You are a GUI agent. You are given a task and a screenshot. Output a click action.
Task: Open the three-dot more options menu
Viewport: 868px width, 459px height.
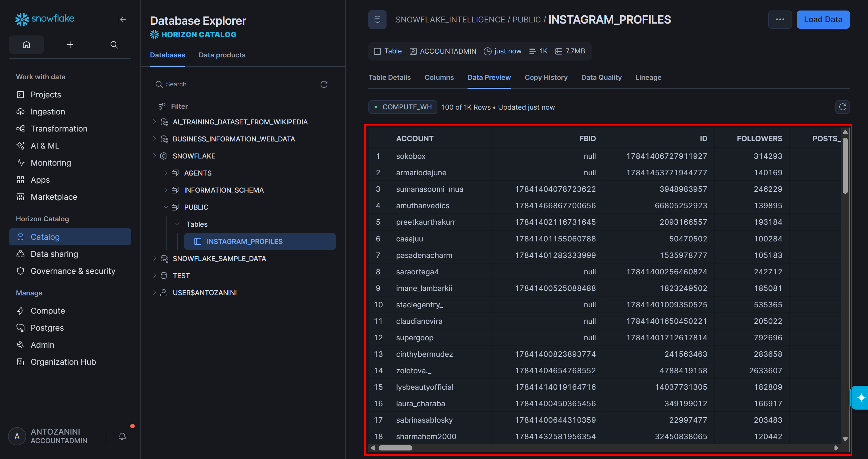point(780,20)
